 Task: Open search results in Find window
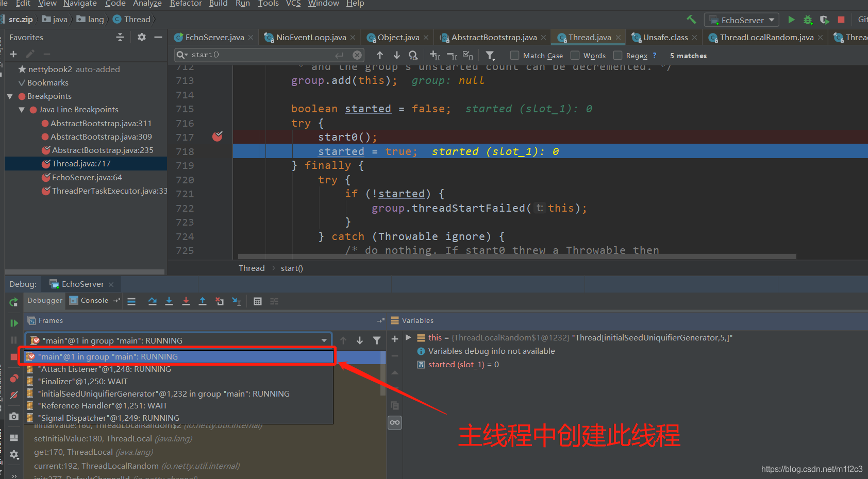tap(413, 55)
